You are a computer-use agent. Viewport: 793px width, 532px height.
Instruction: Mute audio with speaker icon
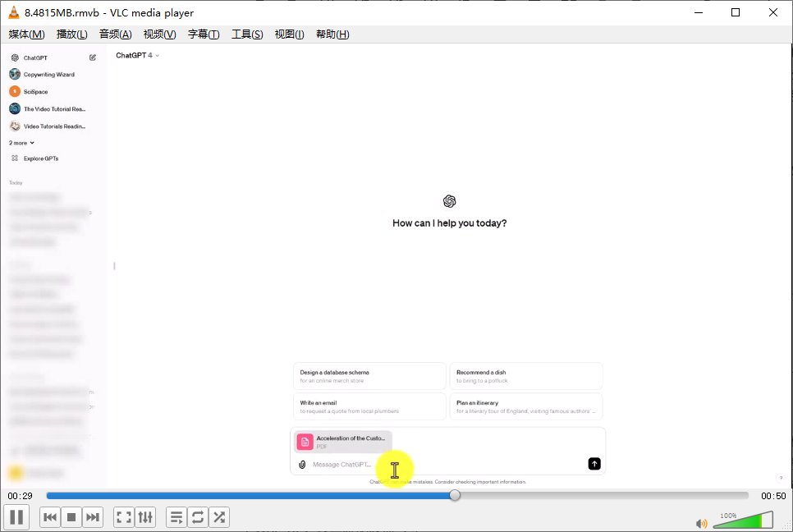click(701, 524)
